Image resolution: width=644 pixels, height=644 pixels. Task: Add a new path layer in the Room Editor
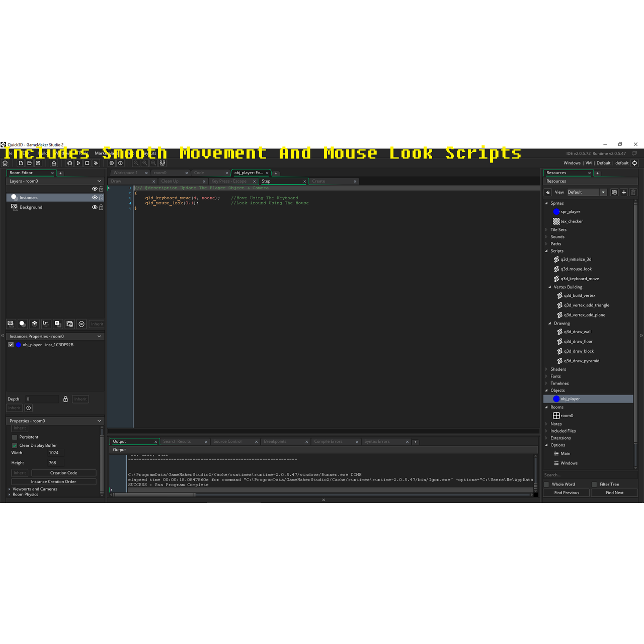(x=45, y=324)
